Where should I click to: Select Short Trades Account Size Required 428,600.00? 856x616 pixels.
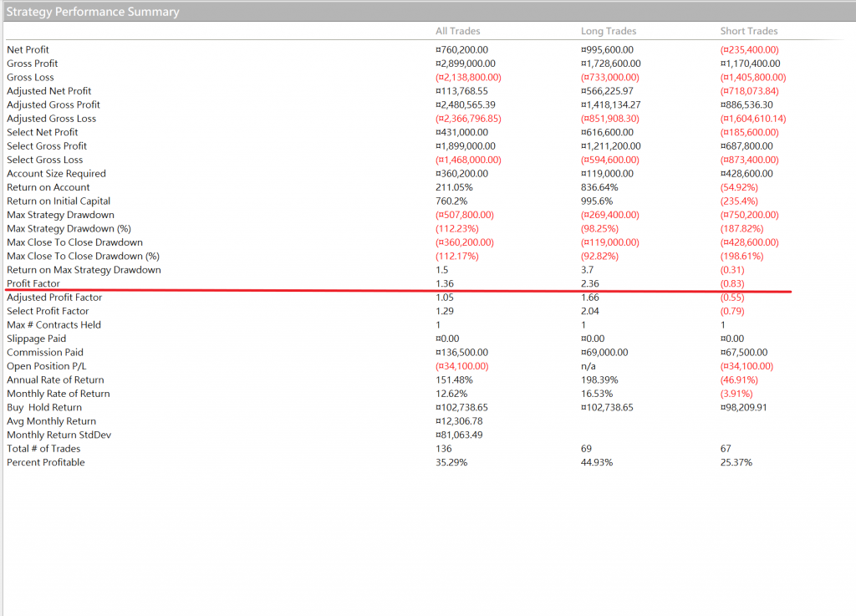746,174
